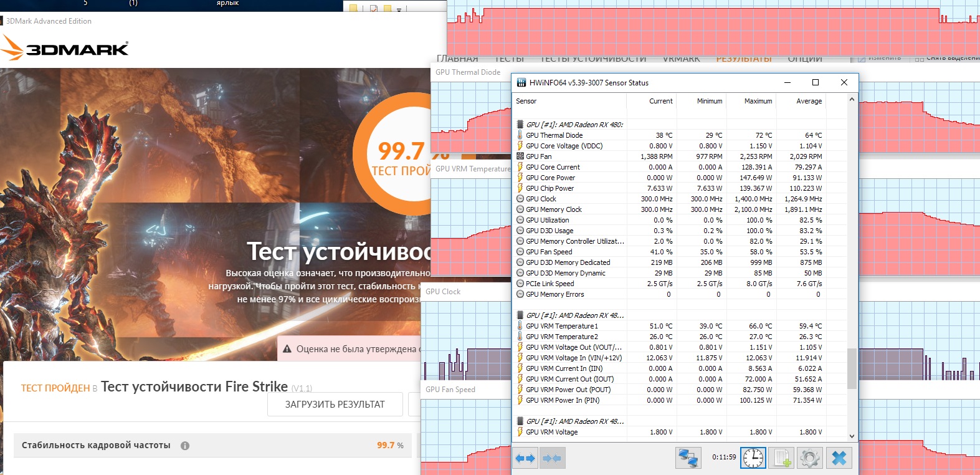The image size is (980, 475).
Task: Click the shrink columns arrows icon in HWiNFO
Action: coord(552,458)
